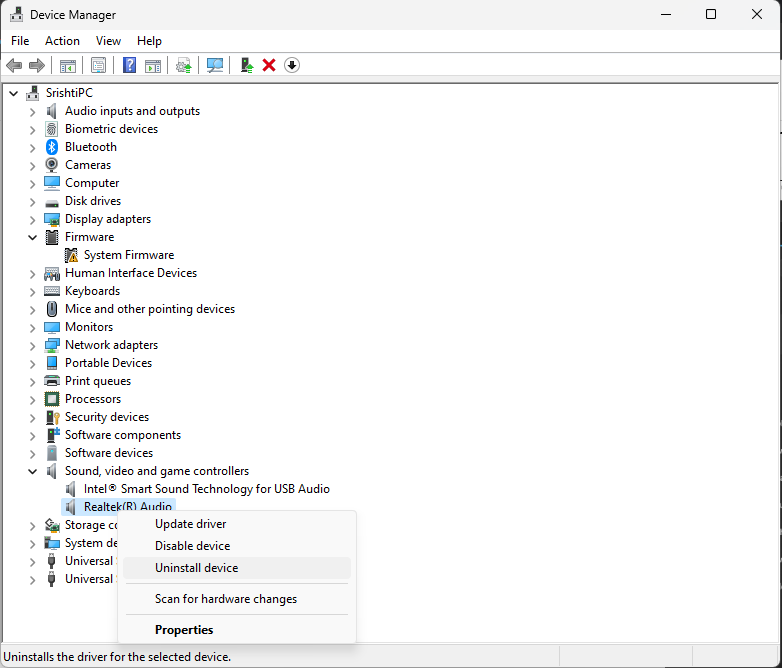The image size is (782, 668).
Task: Expand the Monitors category
Action: (32, 328)
